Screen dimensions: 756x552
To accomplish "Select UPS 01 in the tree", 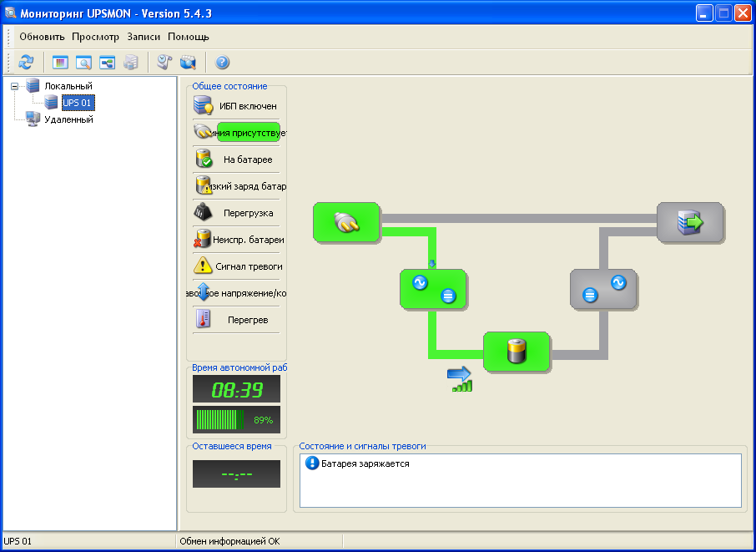I will point(78,103).
